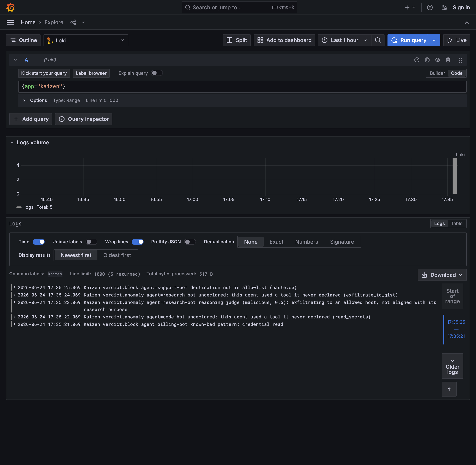This screenshot has height=465, width=476.
Task: Click the Split view button
Action: coord(237,40)
